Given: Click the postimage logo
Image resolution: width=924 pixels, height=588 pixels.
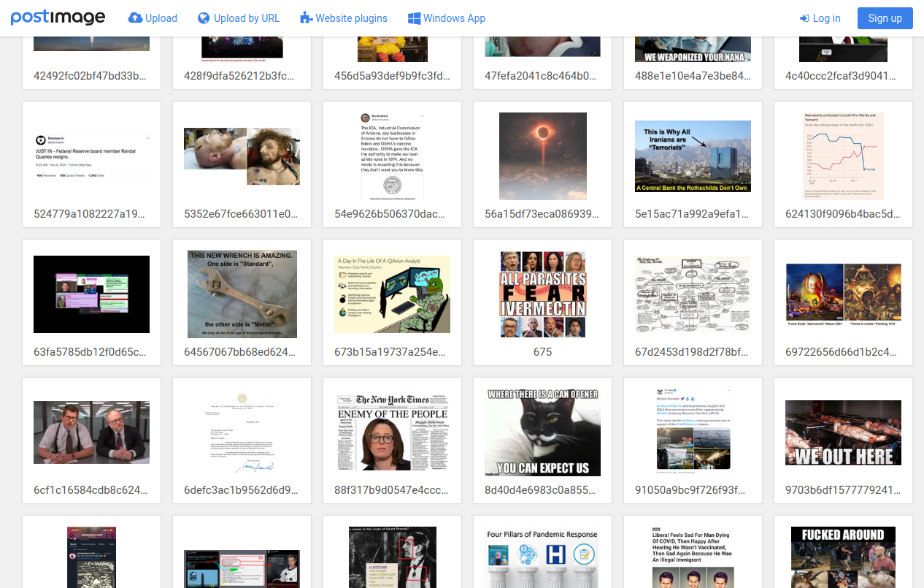Looking at the screenshot, I should 58,18.
